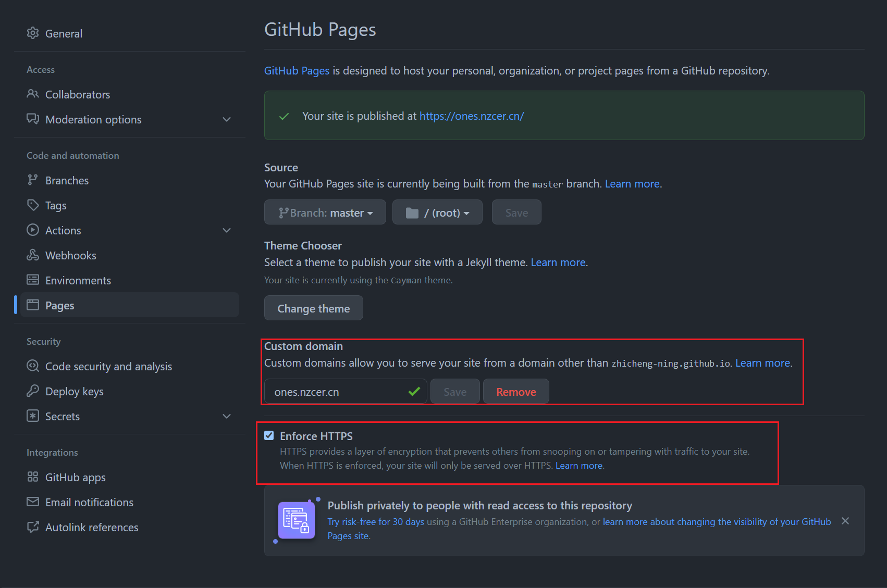887x588 pixels.
Task: Open Email notifications settings
Action: click(x=89, y=502)
